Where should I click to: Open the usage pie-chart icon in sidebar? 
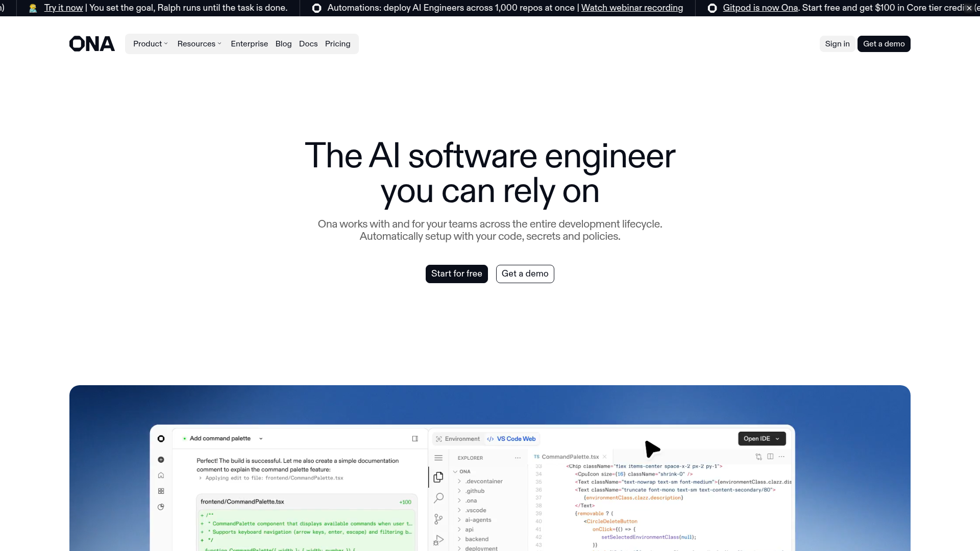tap(161, 507)
